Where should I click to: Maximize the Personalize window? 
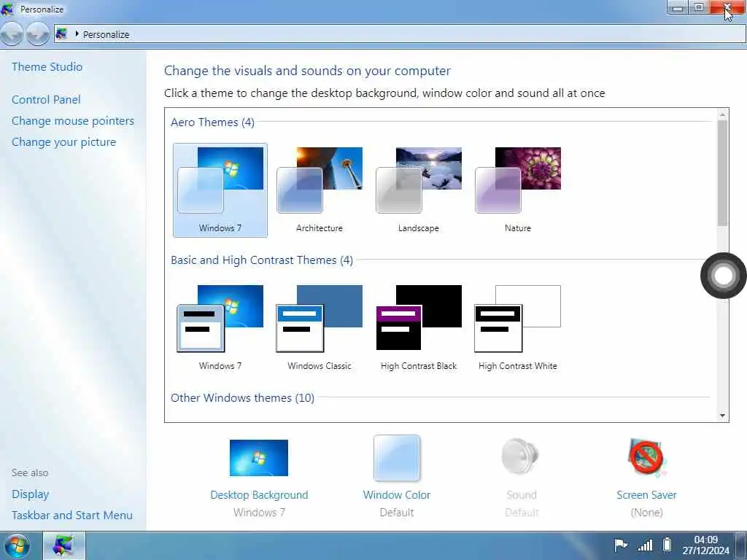coord(699,7)
